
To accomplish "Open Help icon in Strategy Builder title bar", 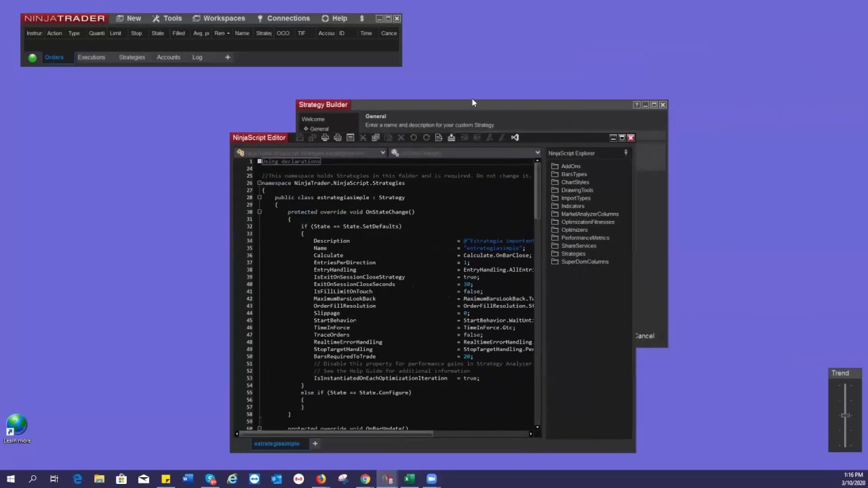I will click(636, 104).
